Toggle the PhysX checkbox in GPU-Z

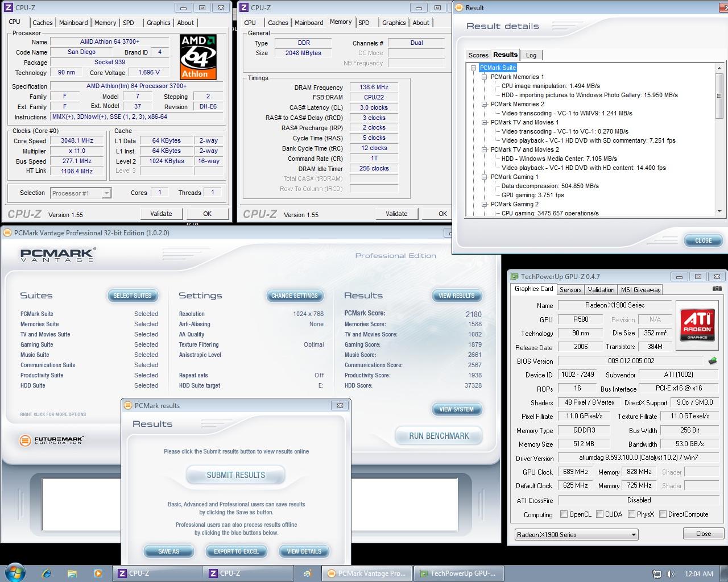click(632, 514)
